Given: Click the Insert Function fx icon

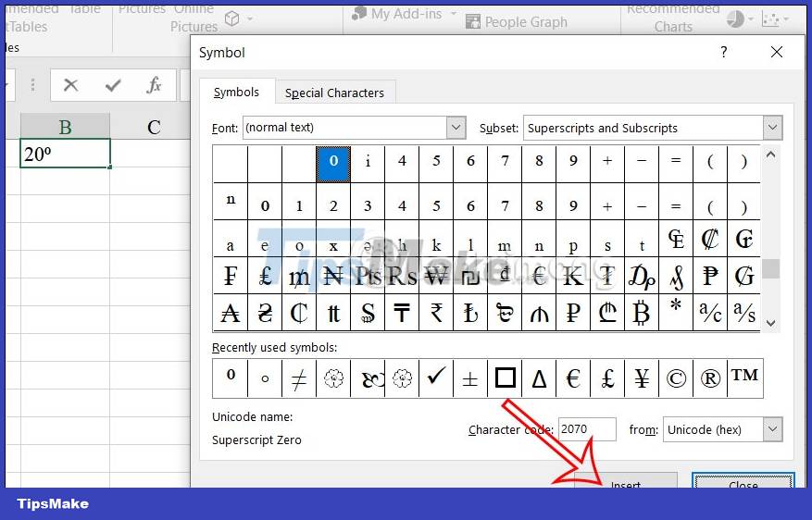Looking at the screenshot, I should point(154,85).
